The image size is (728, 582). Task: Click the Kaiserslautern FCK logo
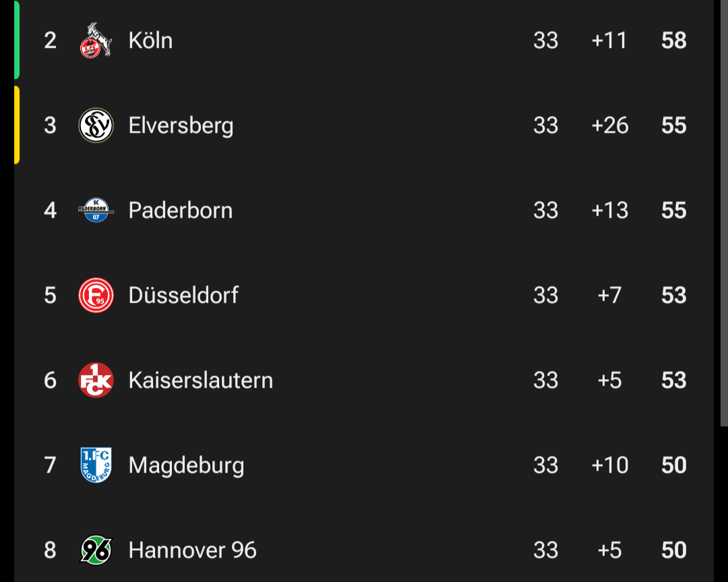tap(96, 380)
